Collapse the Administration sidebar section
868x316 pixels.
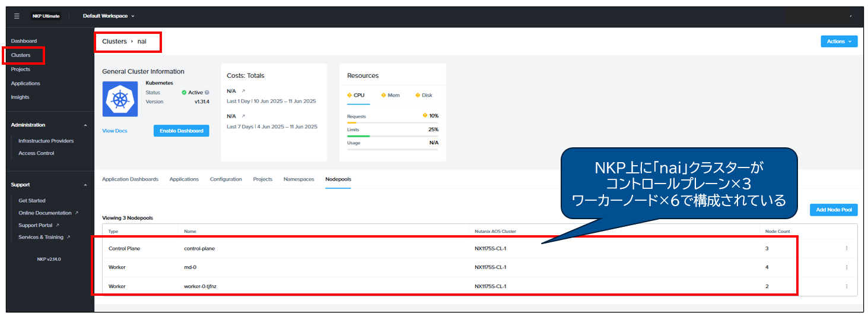click(85, 125)
